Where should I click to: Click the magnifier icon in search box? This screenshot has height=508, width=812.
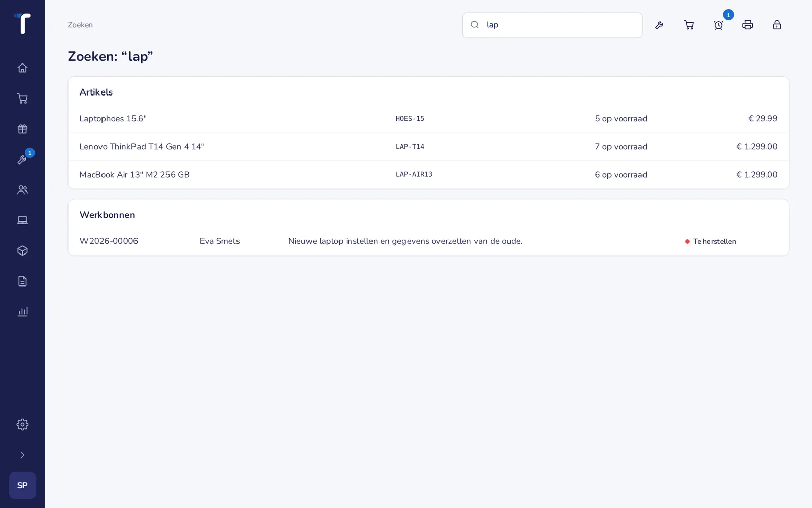(475, 25)
